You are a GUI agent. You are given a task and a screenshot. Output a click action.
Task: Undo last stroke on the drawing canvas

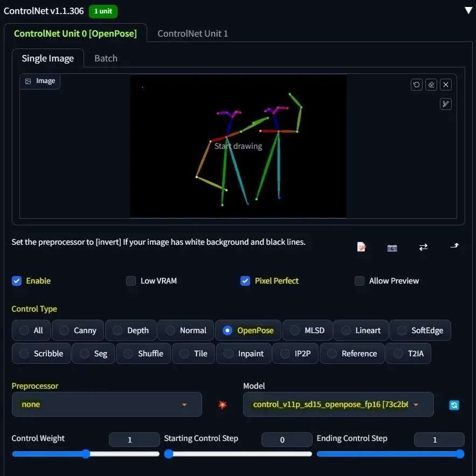pos(416,85)
